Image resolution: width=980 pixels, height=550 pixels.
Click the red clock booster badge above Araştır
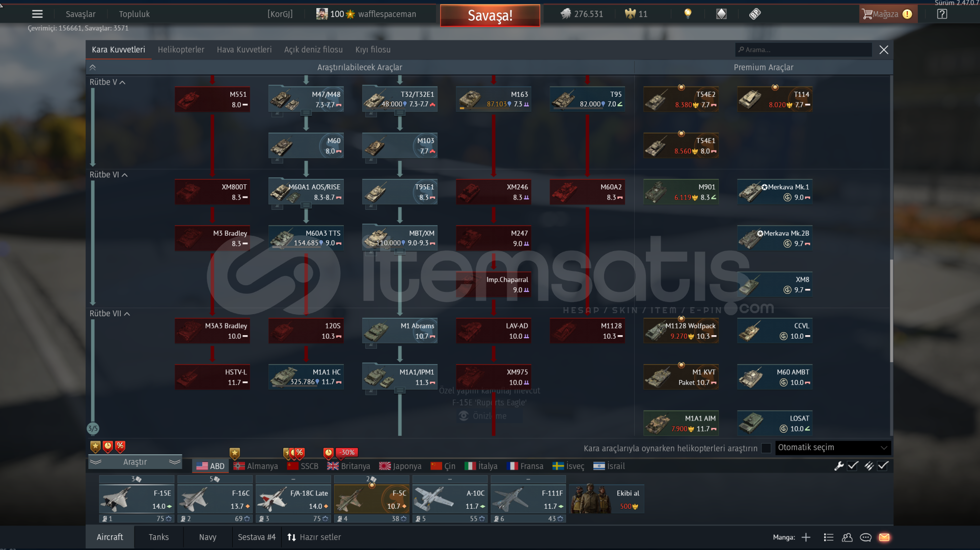coord(108,447)
